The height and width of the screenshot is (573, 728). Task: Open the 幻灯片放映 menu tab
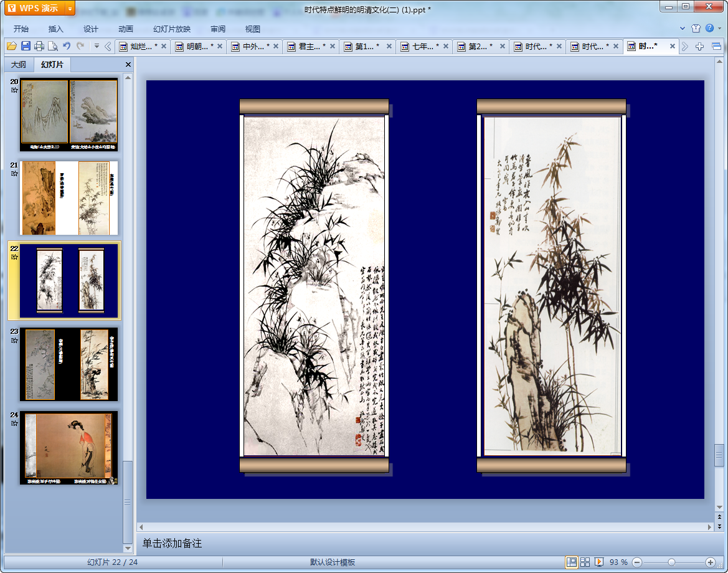click(x=172, y=29)
